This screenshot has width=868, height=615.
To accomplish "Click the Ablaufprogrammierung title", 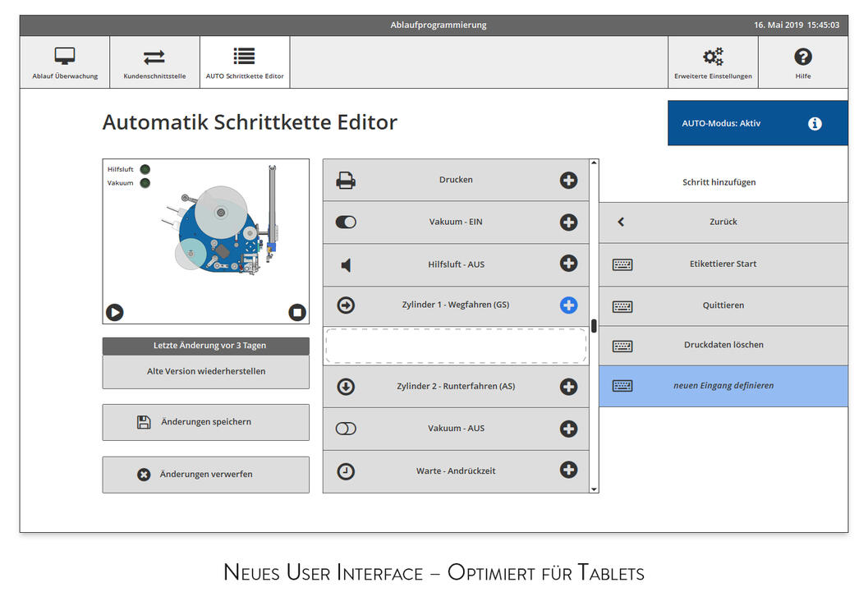I will click(x=438, y=25).
